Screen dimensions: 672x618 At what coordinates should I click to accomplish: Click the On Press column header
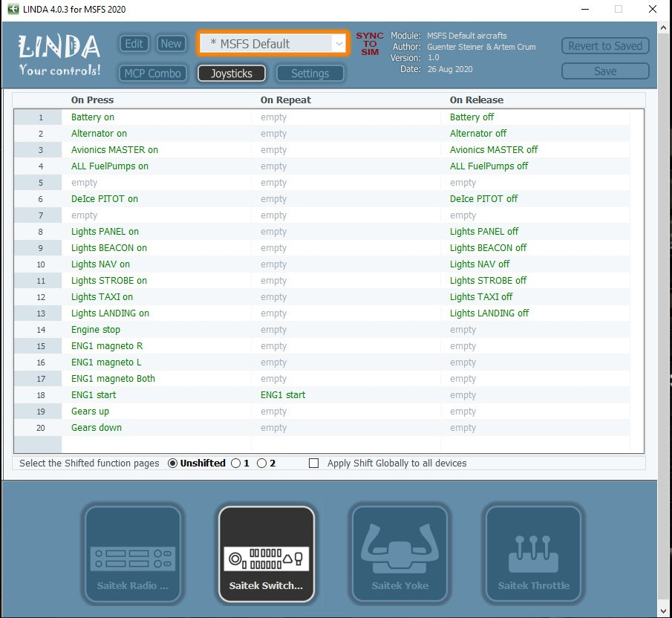[x=92, y=100]
